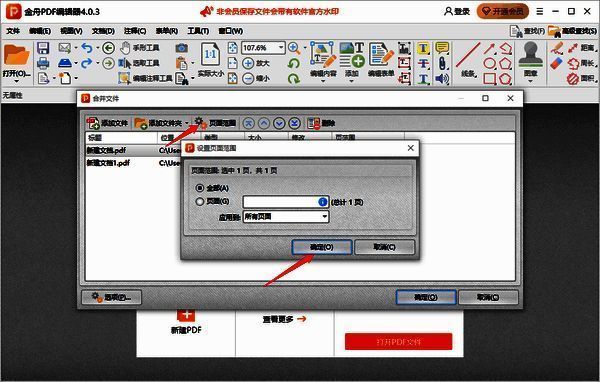This screenshot has height=382, width=600.
Task: Select the distance 距离 measurement tool
Action: [580, 48]
